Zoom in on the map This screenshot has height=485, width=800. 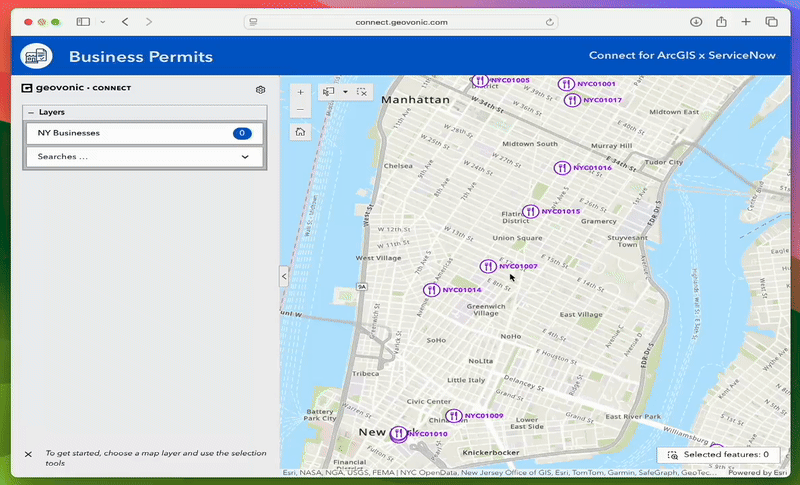300,92
